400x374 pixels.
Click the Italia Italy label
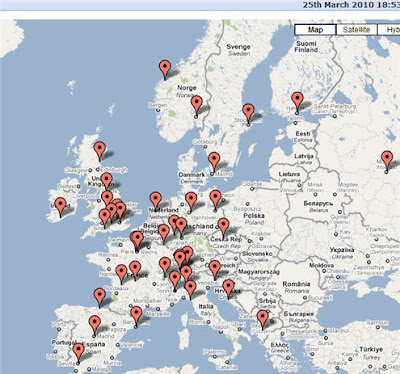pyautogui.click(x=206, y=310)
